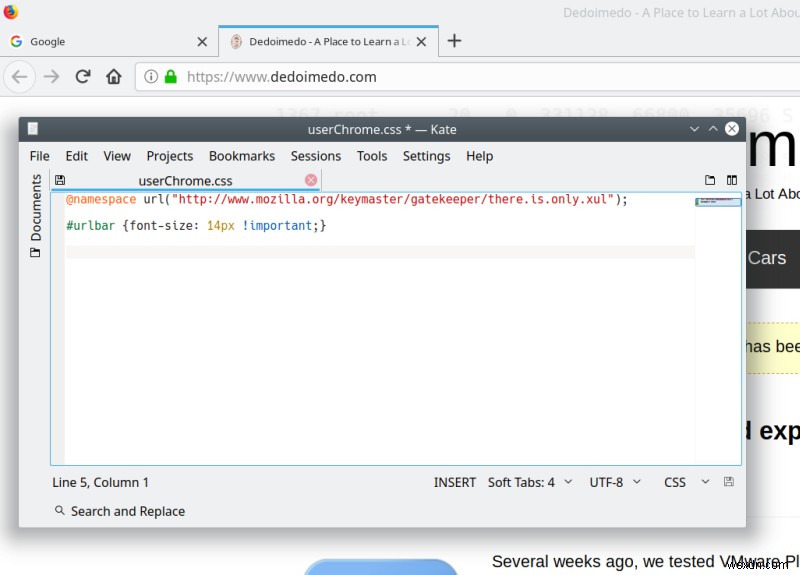This screenshot has height=575, width=800.
Task: Click the empty line 5 in the editor
Action: click(x=380, y=252)
